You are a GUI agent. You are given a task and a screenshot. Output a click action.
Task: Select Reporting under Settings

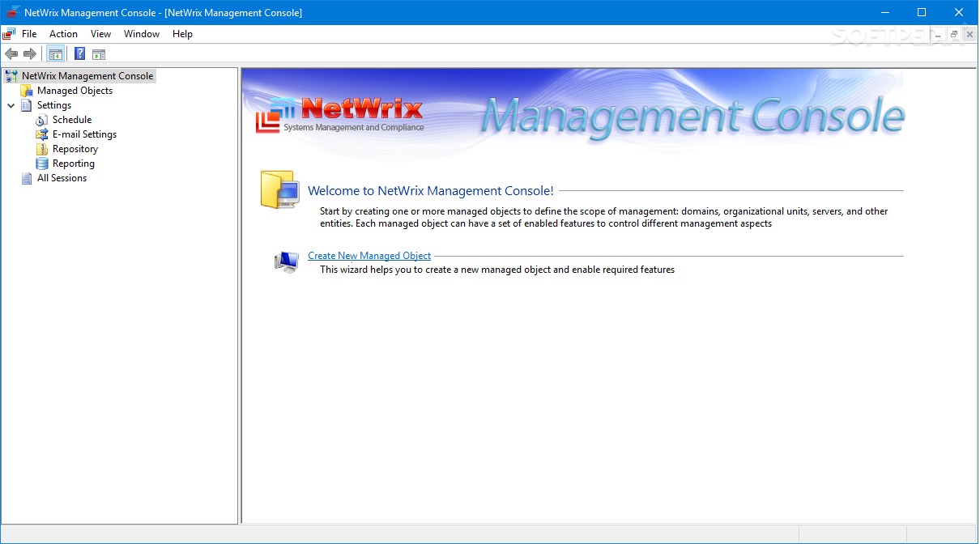click(74, 164)
